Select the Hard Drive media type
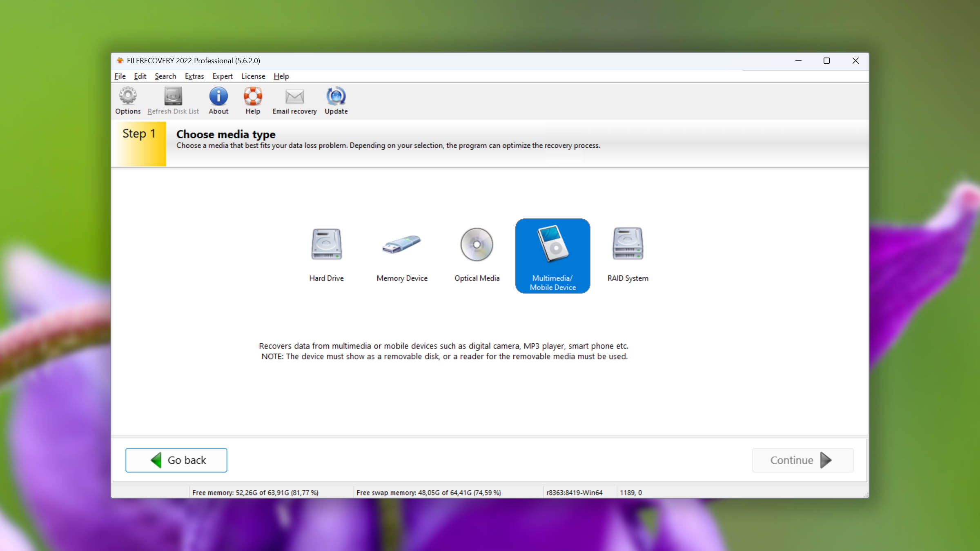Screen dimensions: 980x551 (x=326, y=256)
